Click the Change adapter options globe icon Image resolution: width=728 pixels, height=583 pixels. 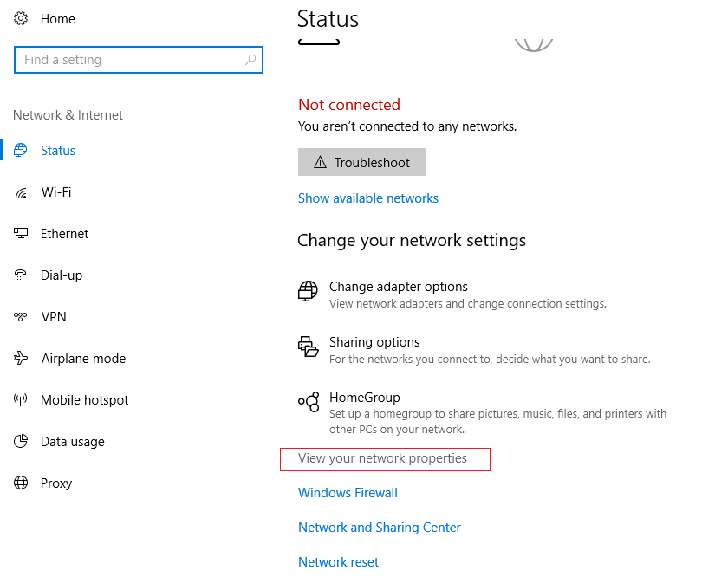pyautogui.click(x=308, y=291)
